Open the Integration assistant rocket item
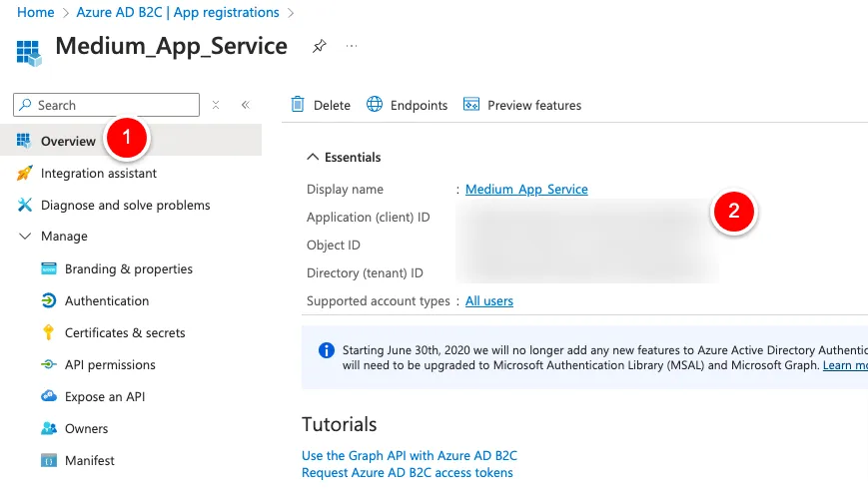Image resolution: width=868 pixels, height=503 pixels. pos(98,173)
